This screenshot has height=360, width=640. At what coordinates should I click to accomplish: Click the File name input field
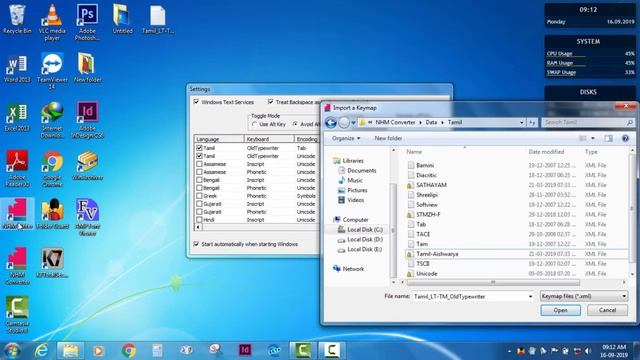[x=469, y=296]
